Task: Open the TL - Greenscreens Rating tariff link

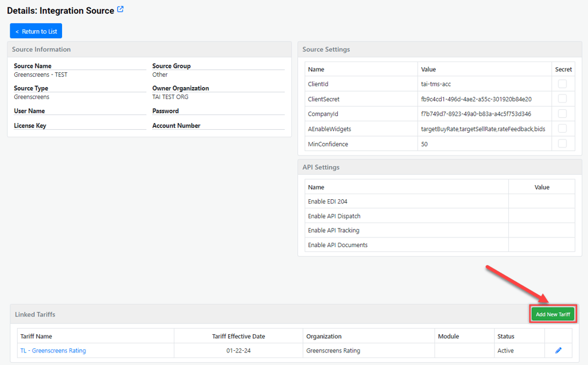Action: click(53, 351)
